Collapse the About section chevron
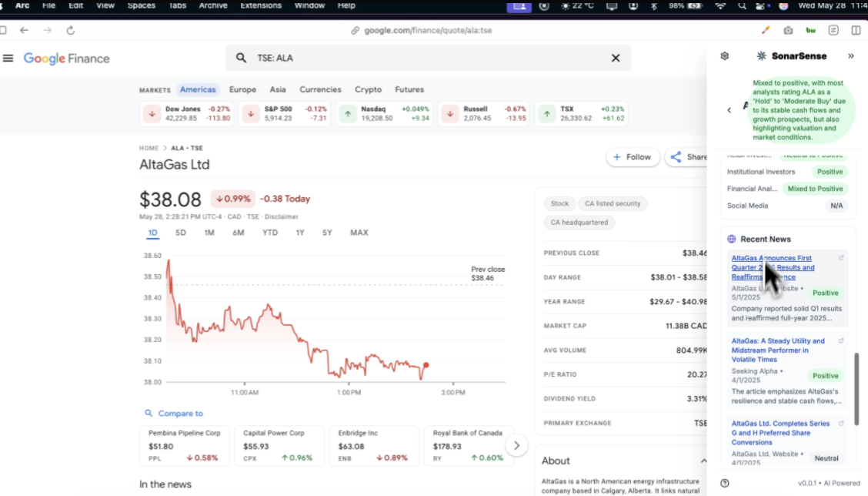 (x=703, y=461)
